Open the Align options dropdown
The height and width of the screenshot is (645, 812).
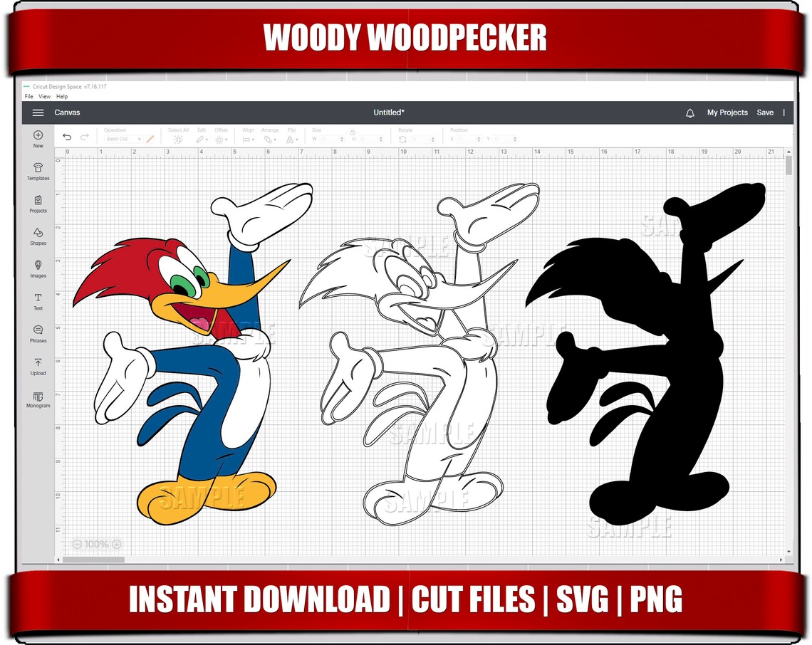pyautogui.click(x=249, y=140)
